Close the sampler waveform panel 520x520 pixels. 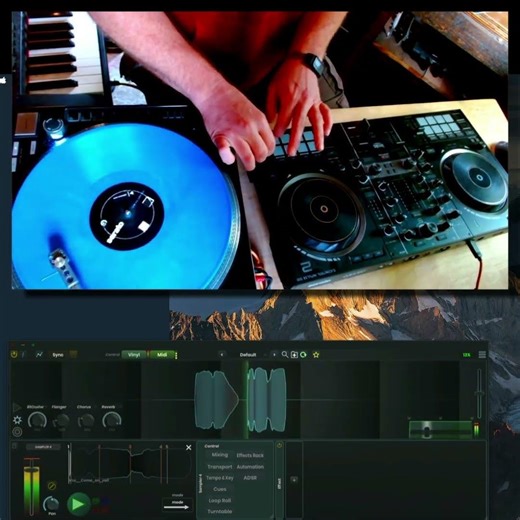[189, 447]
